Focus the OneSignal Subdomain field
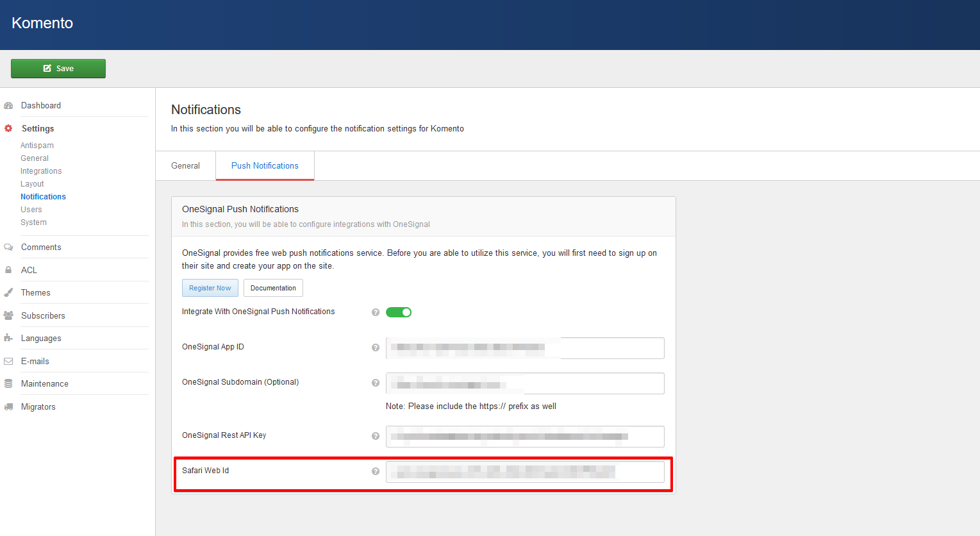The image size is (980, 536). 525,383
